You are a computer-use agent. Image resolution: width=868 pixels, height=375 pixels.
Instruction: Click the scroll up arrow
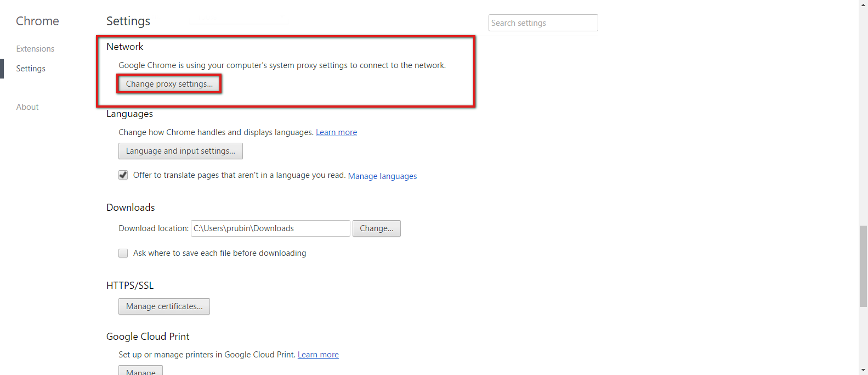863,3
